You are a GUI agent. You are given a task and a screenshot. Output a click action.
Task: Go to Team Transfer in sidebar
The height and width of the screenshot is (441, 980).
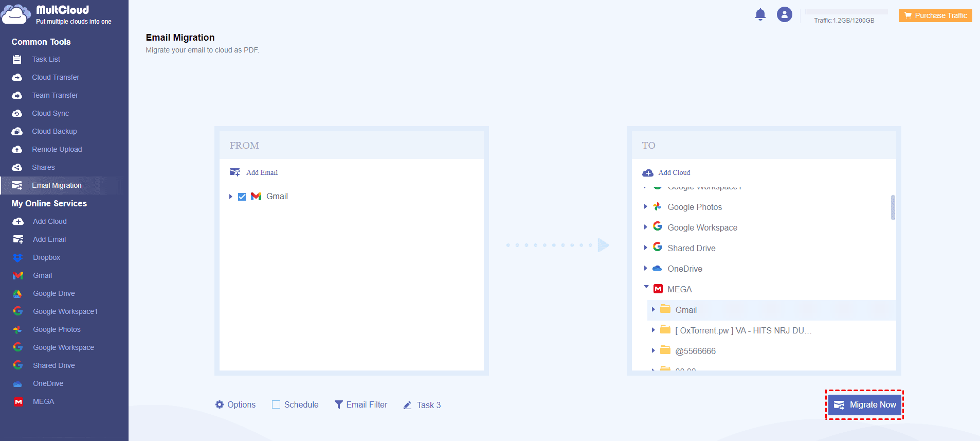(x=55, y=95)
